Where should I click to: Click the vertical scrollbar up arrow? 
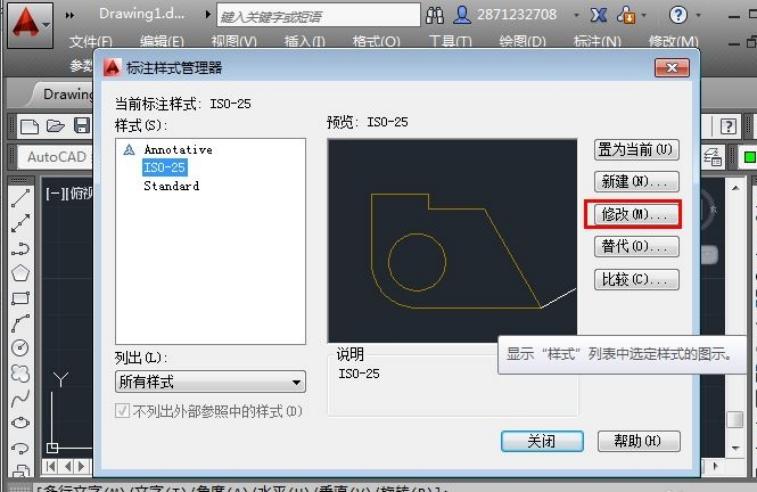pyautogui.click(x=735, y=188)
